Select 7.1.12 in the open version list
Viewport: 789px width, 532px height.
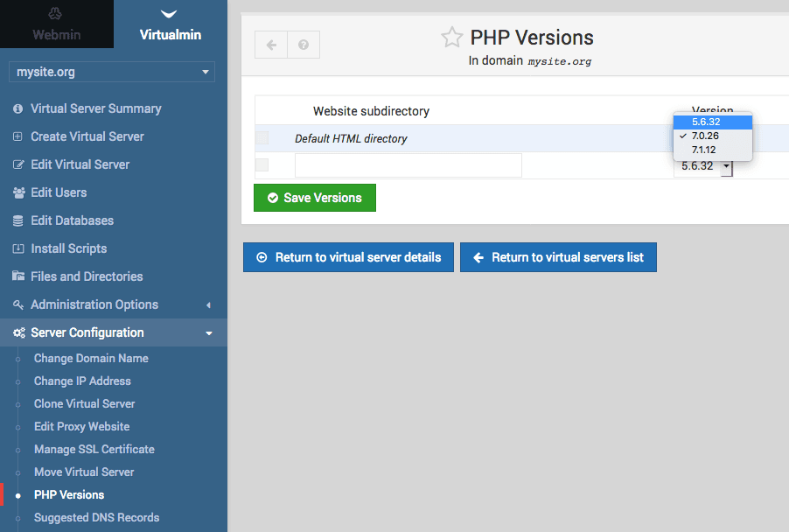(705, 150)
